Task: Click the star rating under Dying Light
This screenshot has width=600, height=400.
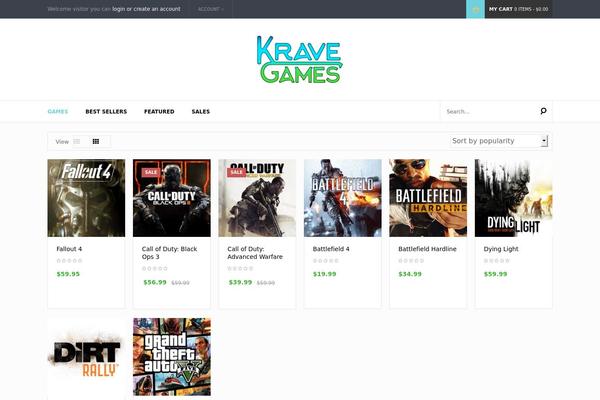Action: [x=497, y=261]
